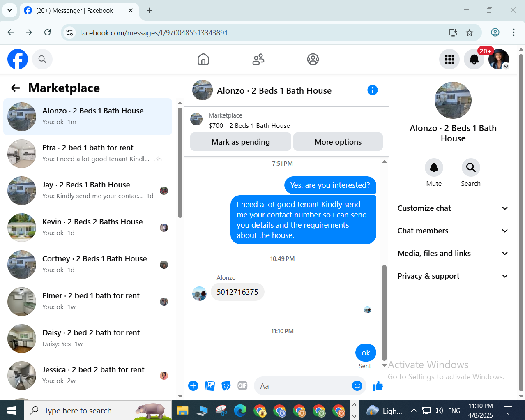Expand Customize chat section

tap(453, 208)
